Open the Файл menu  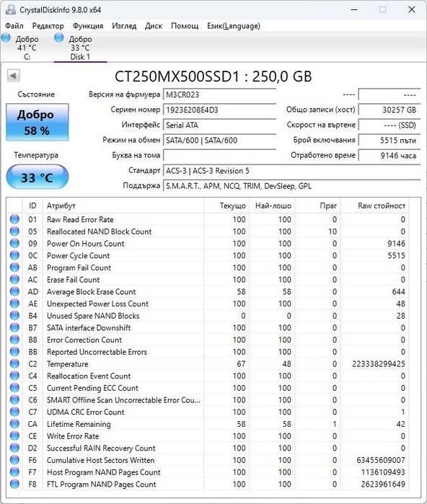[14, 26]
